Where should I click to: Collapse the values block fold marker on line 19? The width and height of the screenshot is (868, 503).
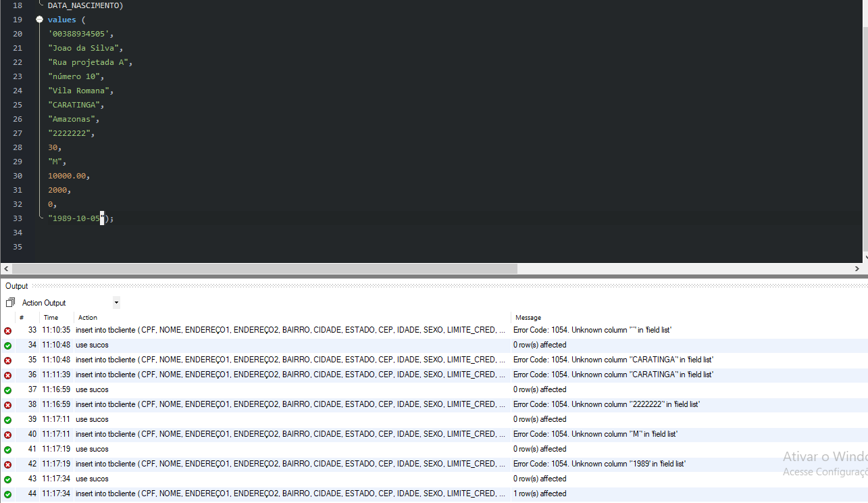point(39,20)
